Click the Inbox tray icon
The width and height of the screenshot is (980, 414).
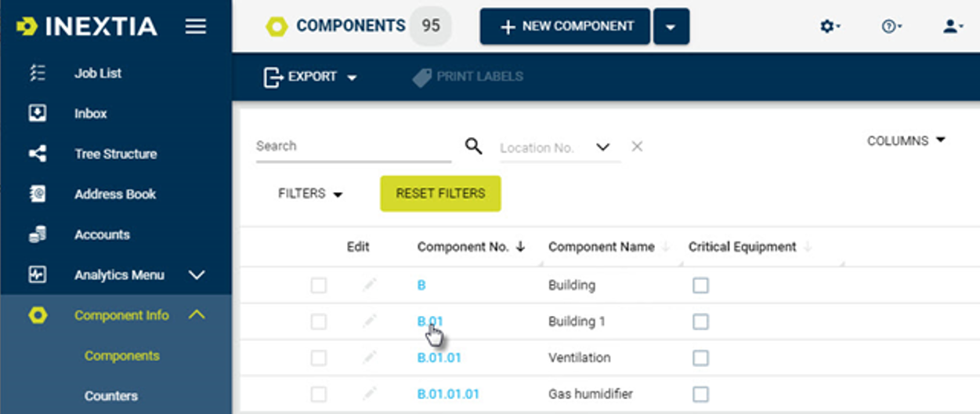[x=37, y=114]
